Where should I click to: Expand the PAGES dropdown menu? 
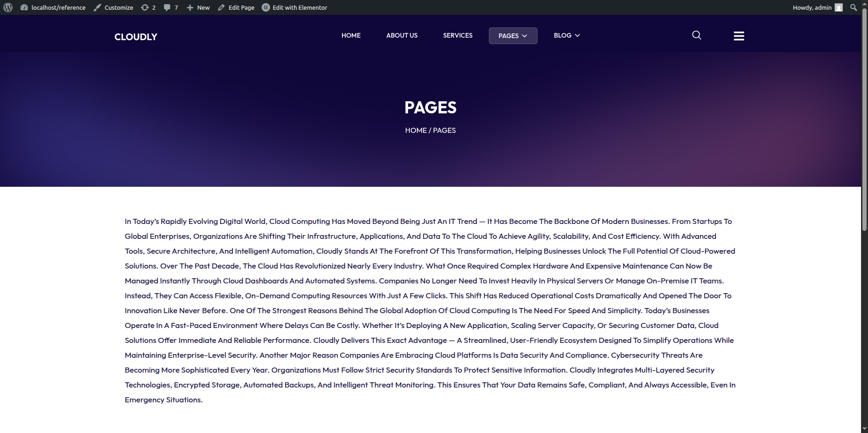point(513,36)
